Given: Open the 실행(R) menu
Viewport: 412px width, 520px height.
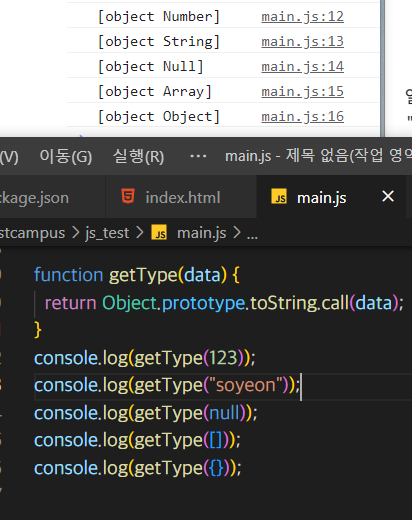Looking at the screenshot, I should tap(138, 156).
